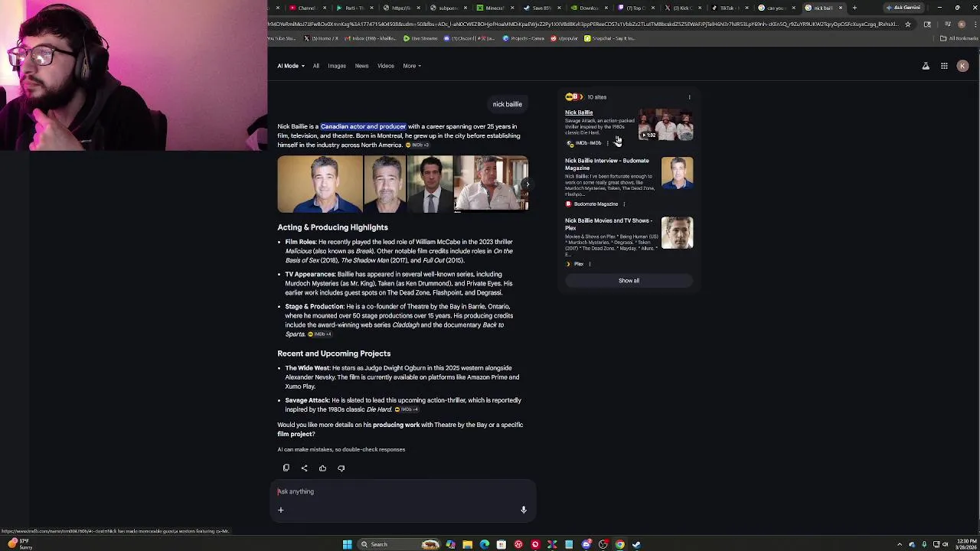The width and height of the screenshot is (980, 551).
Task: Expand the More tabs dropdown
Action: pos(412,66)
